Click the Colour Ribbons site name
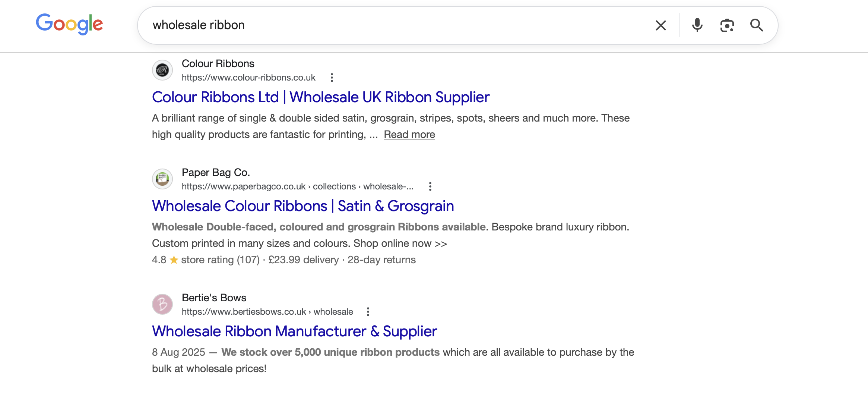This screenshot has height=396, width=868. pyautogui.click(x=218, y=63)
